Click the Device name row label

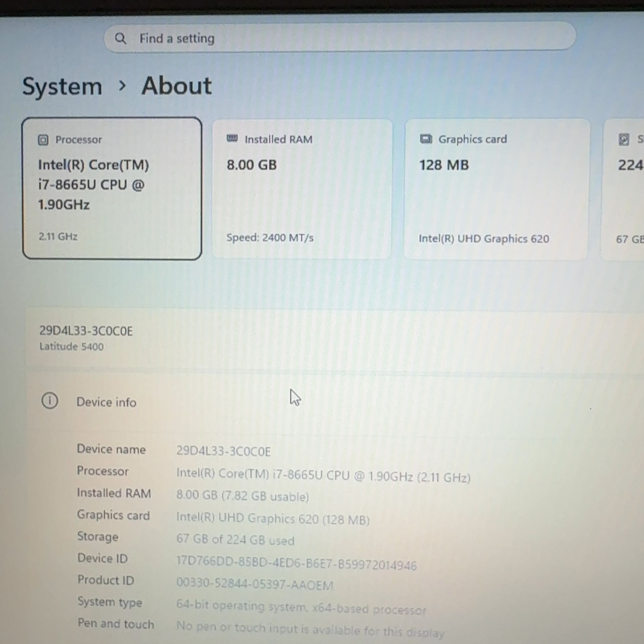pyautogui.click(x=111, y=449)
